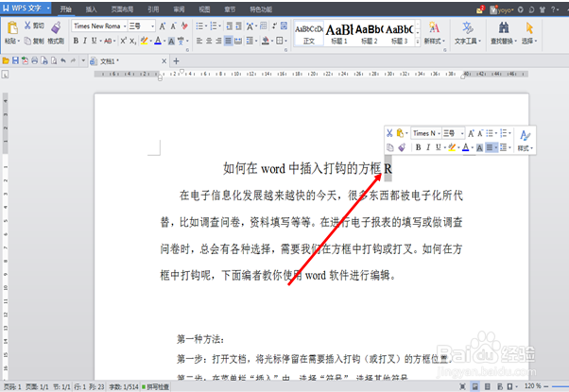
Task: Switch to the Review ribbon tab
Action: click(x=179, y=9)
